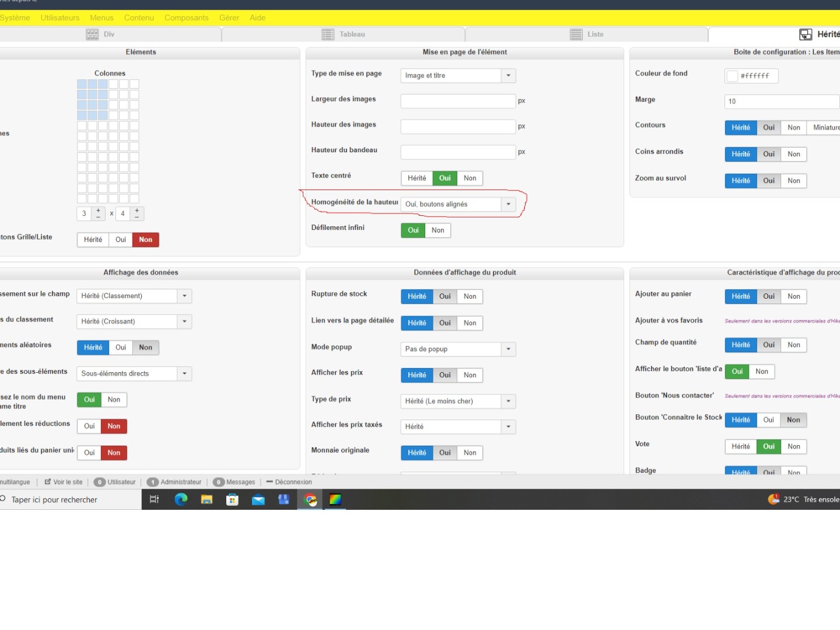Click the Windows search box
The height and width of the screenshot is (630, 840).
[71, 499]
